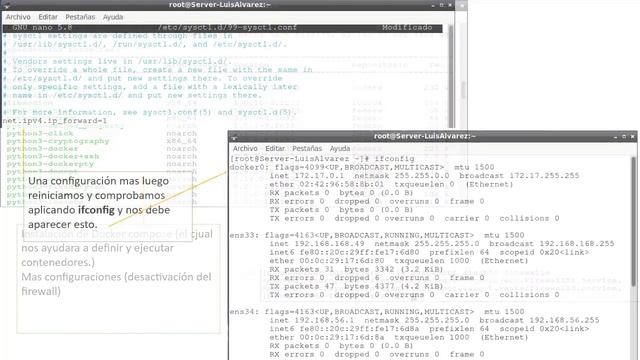Screen dimensions: 640x360
Task: Minimize the nano terminal window
Action: pos(433,5)
